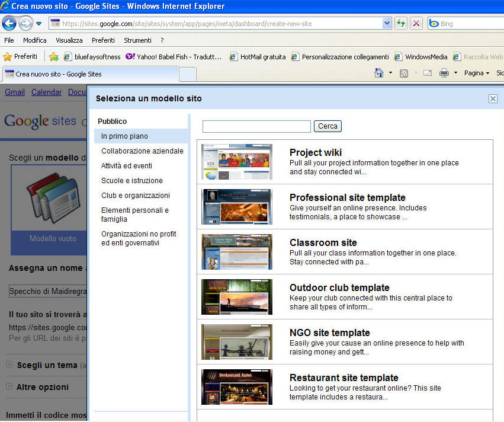The height and width of the screenshot is (422, 504).
Task: Open the Project wiki title
Action: tap(316, 152)
